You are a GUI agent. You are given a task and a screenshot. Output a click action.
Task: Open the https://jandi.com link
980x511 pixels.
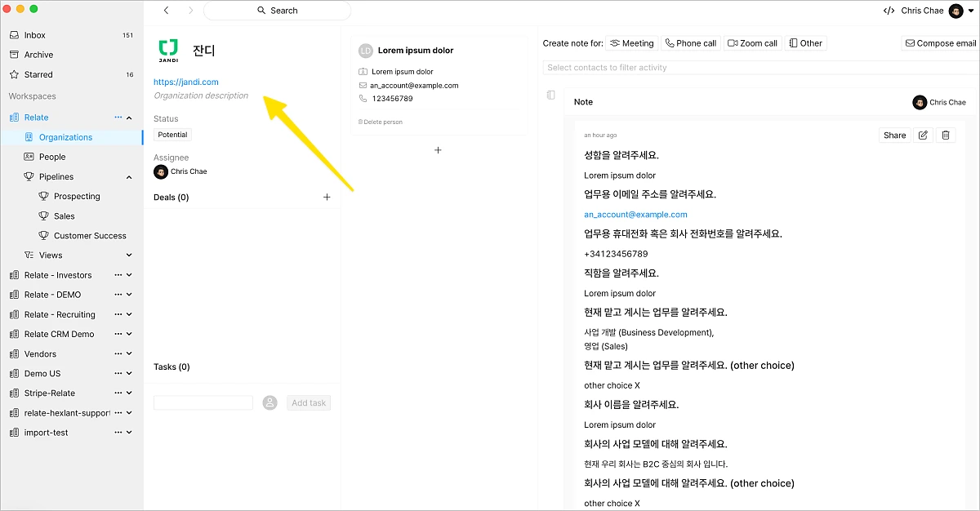[186, 82]
